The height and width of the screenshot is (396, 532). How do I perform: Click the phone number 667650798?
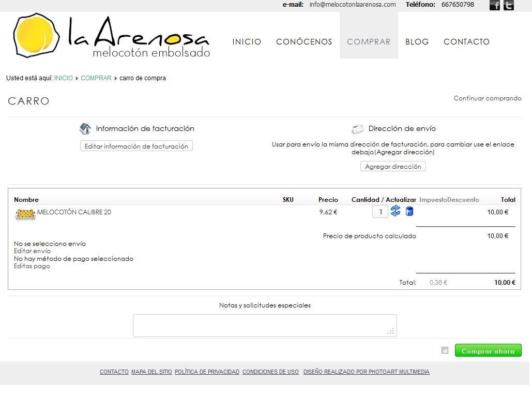pyautogui.click(x=458, y=5)
